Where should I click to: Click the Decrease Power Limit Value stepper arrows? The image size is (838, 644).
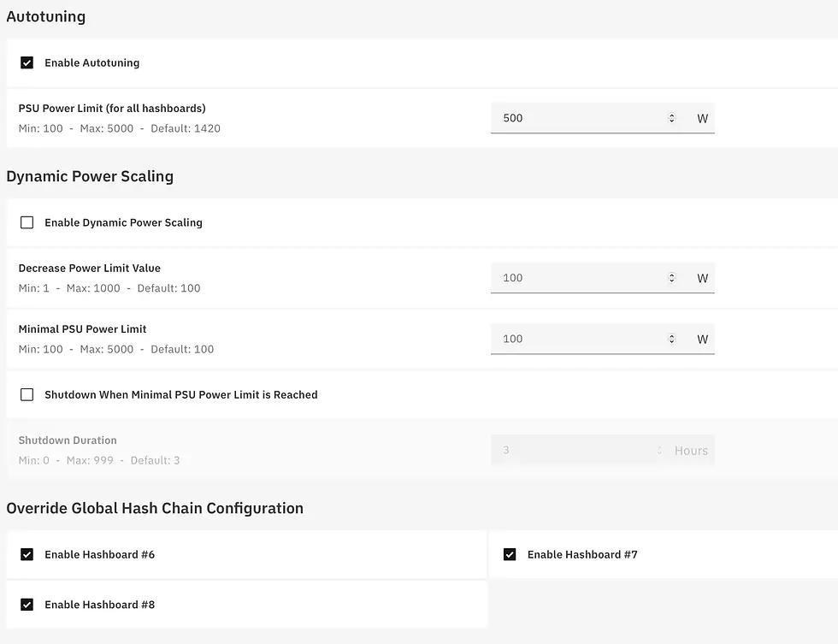[671, 278]
